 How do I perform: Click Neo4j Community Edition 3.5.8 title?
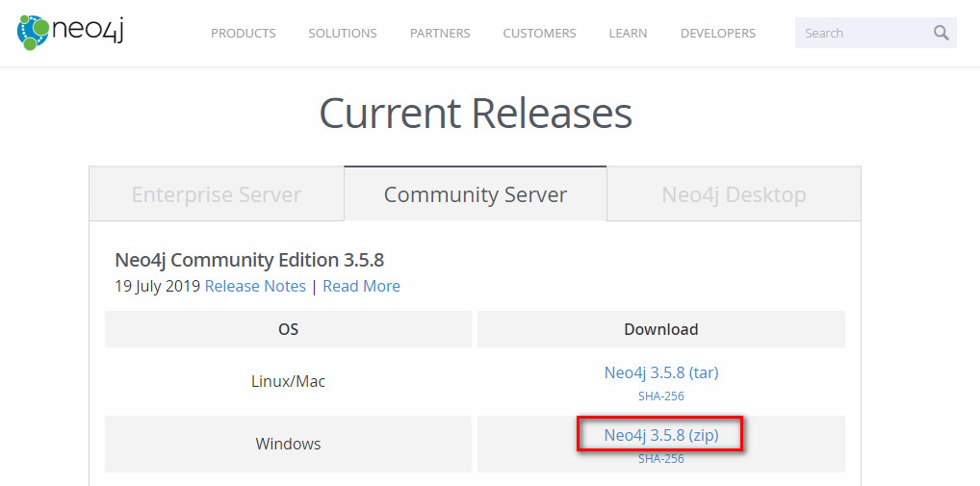[x=249, y=260]
